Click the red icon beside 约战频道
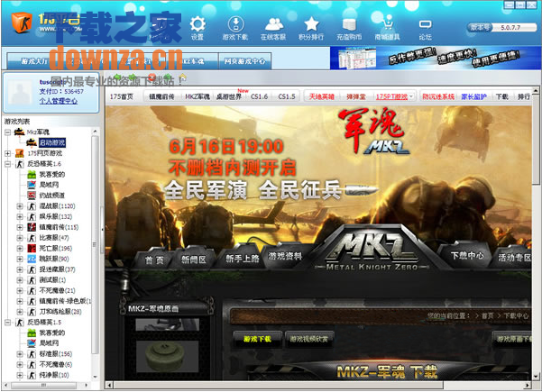The image size is (542, 392). (x=32, y=196)
